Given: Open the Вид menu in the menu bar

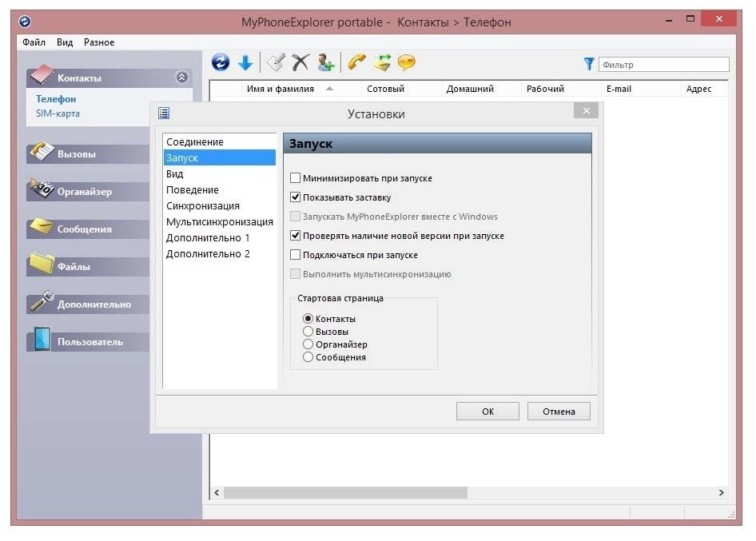Looking at the screenshot, I should pyautogui.click(x=65, y=42).
